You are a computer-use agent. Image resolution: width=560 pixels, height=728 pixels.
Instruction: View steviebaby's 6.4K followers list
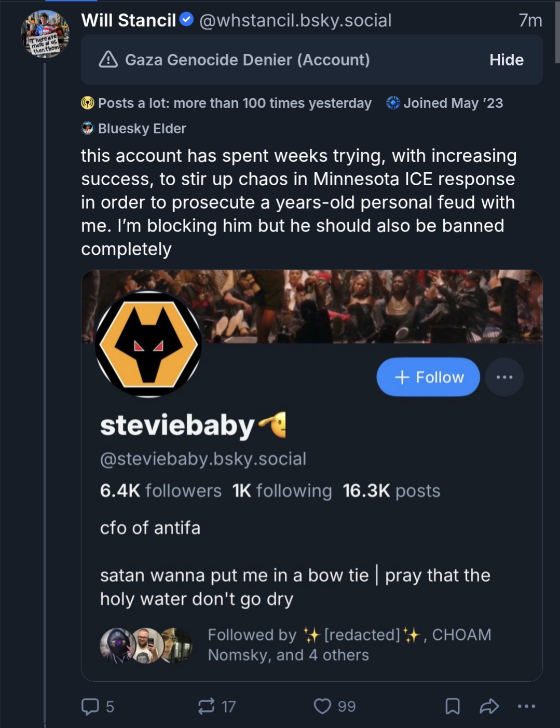(160, 491)
